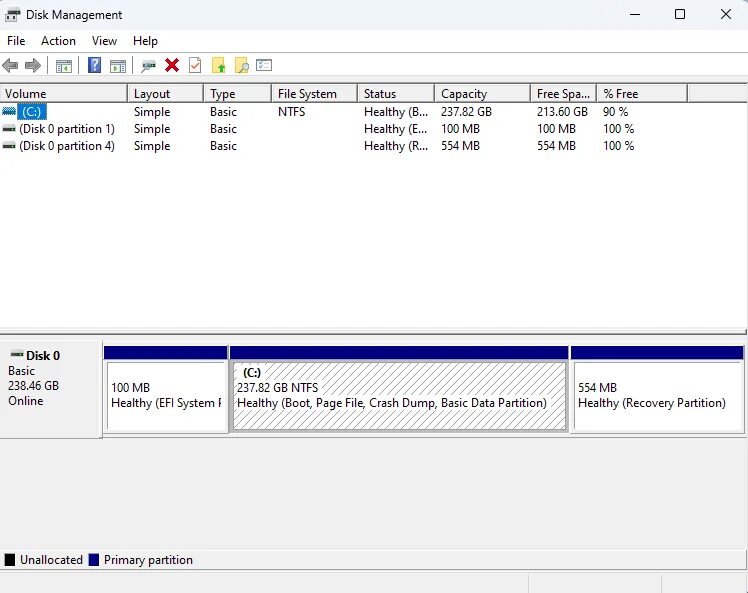This screenshot has width=748, height=593.
Task: Click the blue Primary partition legend swatch
Action: [94, 560]
